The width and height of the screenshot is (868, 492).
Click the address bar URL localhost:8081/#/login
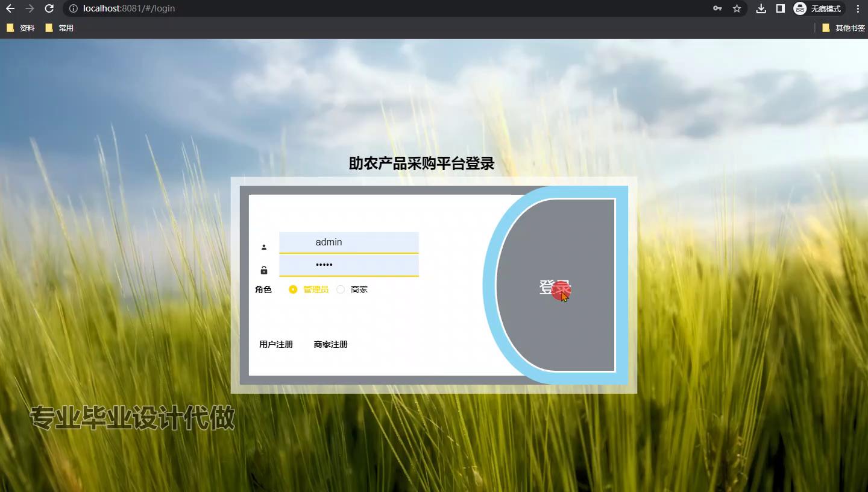click(x=129, y=8)
